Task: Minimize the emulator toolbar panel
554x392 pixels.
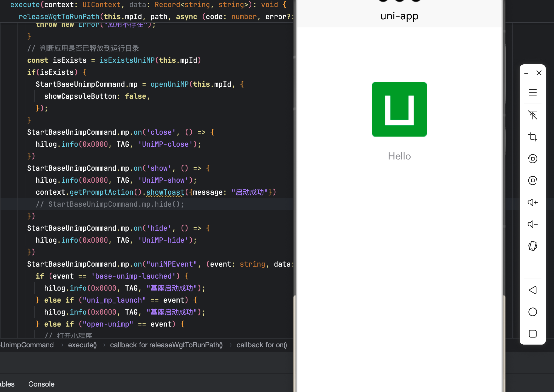Action: pyautogui.click(x=526, y=73)
